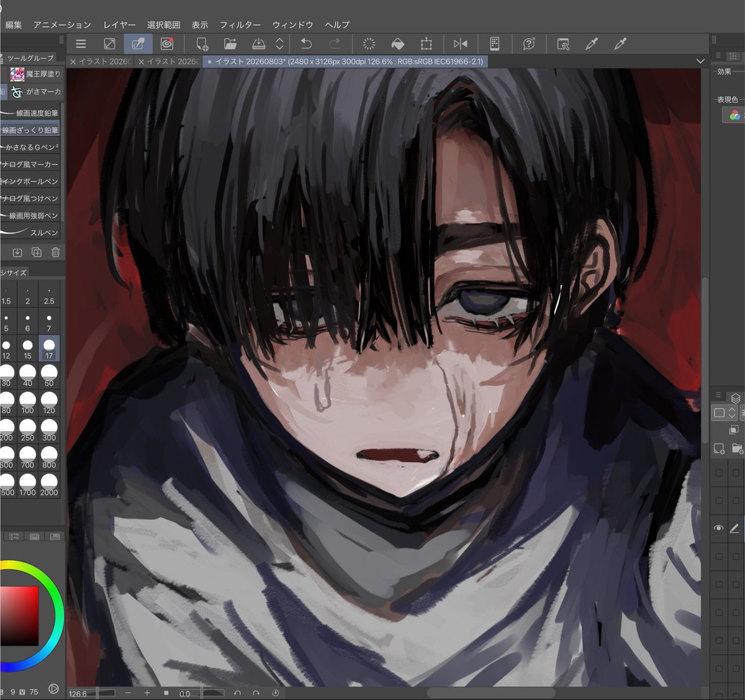Open the command bar hamburger menu
The image size is (745, 700).
pos(81,44)
